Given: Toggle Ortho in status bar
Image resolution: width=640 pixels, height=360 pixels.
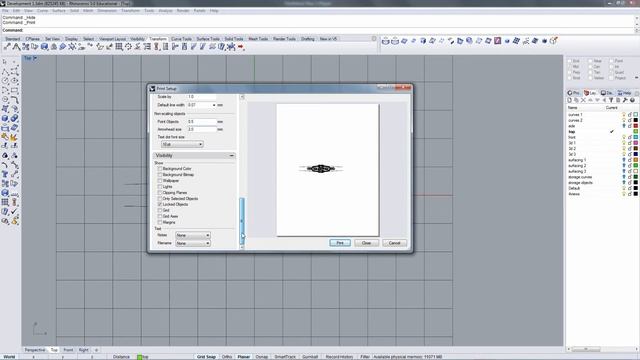Looking at the screenshot, I should pyautogui.click(x=227, y=357).
